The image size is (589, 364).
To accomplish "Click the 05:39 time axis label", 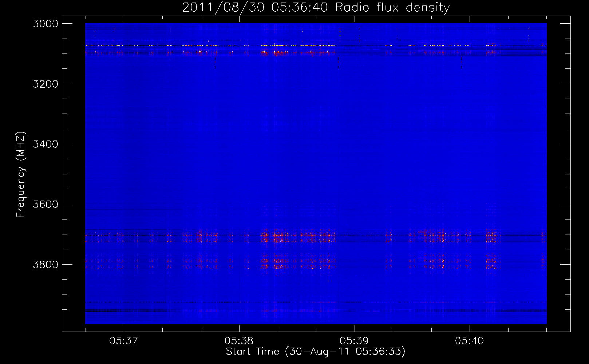I will click(354, 341).
